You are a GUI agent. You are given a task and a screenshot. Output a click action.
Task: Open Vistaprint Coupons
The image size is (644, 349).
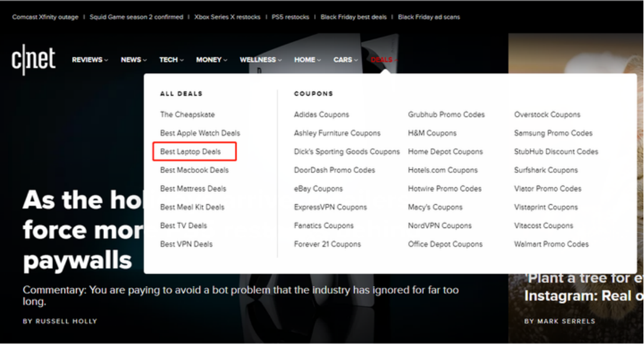pos(546,207)
